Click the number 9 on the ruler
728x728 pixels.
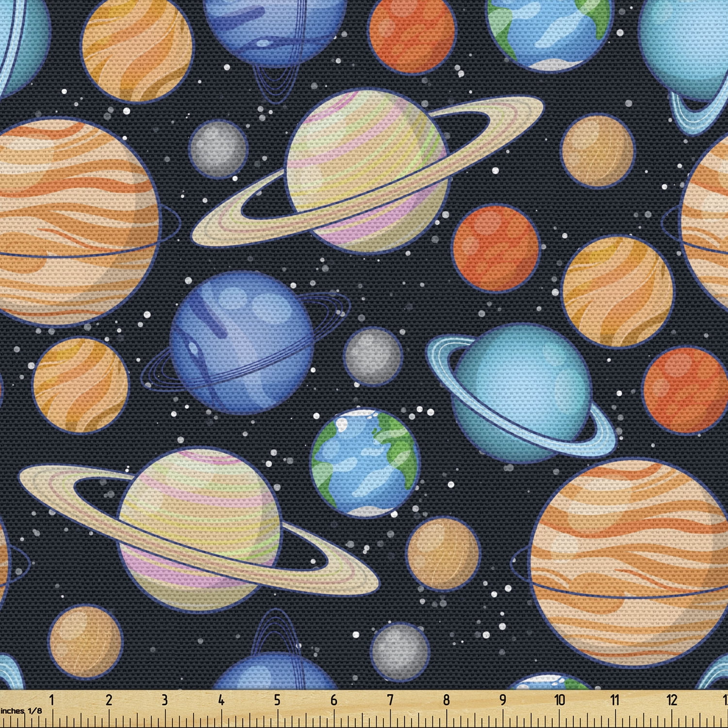pos(503,700)
